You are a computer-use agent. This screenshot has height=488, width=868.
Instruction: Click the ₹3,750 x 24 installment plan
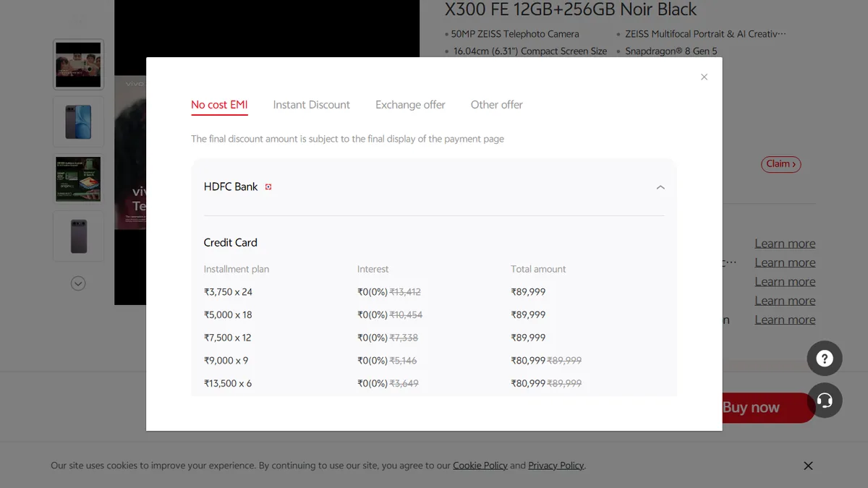pos(228,292)
